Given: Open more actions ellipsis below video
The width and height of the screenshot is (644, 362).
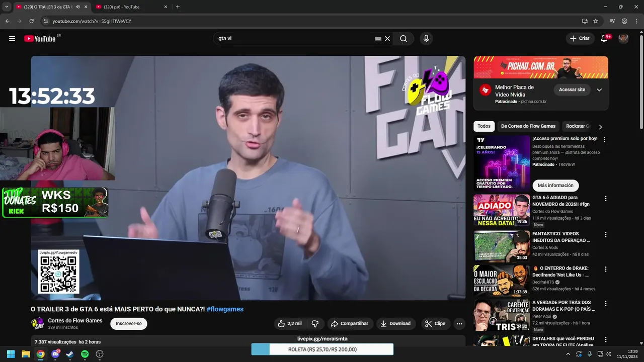Looking at the screenshot, I should click(x=459, y=324).
